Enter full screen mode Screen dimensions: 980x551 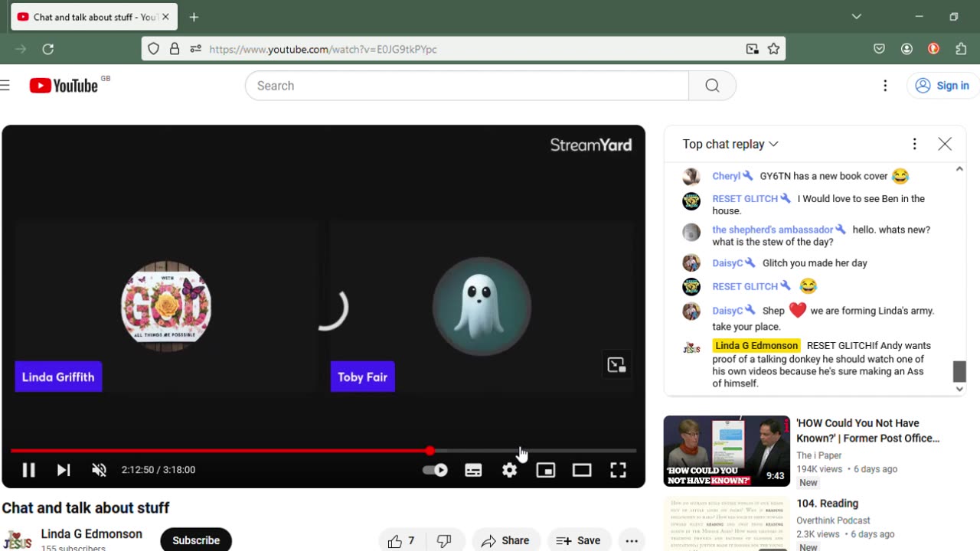coord(618,470)
